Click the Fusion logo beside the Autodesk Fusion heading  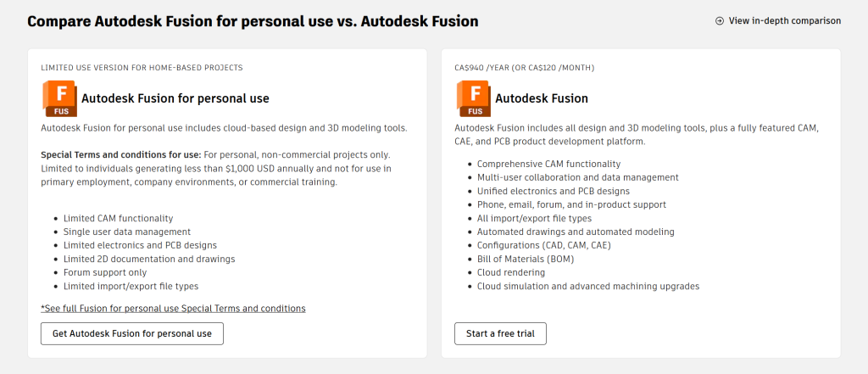point(475,98)
